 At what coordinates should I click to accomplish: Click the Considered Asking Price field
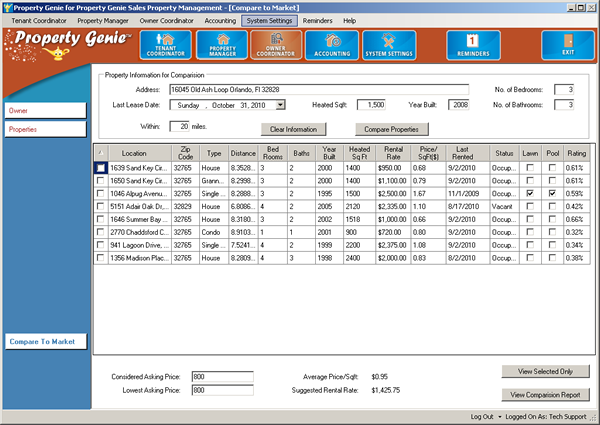(222, 376)
